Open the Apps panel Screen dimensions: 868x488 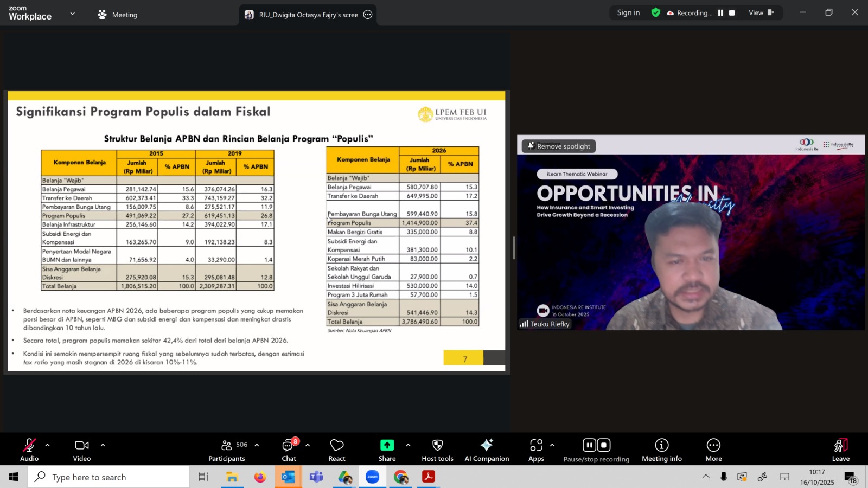tap(536, 450)
